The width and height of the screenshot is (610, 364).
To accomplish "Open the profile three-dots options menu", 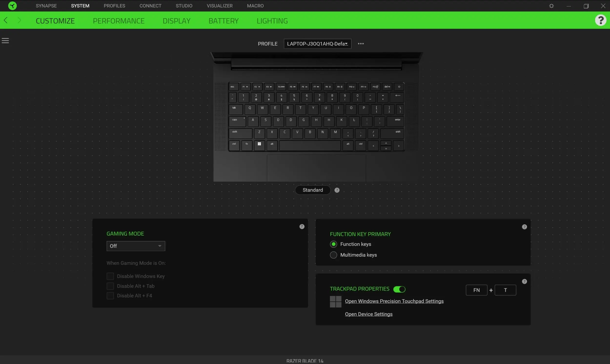I will pyautogui.click(x=361, y=44).
